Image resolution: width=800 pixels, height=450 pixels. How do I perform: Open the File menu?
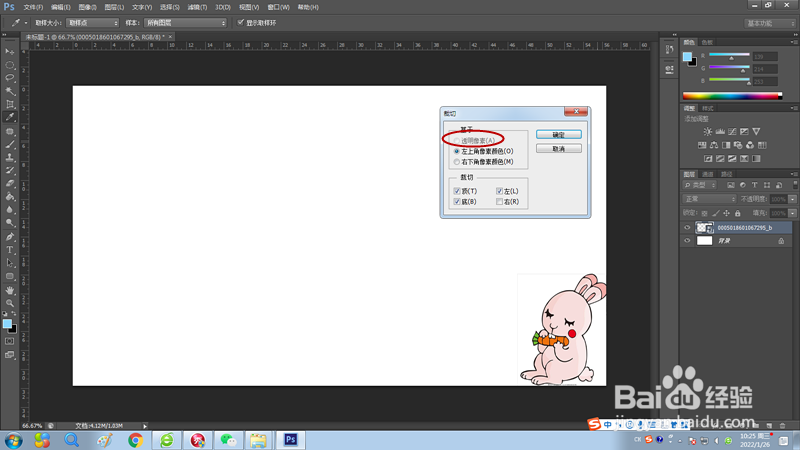point(33,7)
